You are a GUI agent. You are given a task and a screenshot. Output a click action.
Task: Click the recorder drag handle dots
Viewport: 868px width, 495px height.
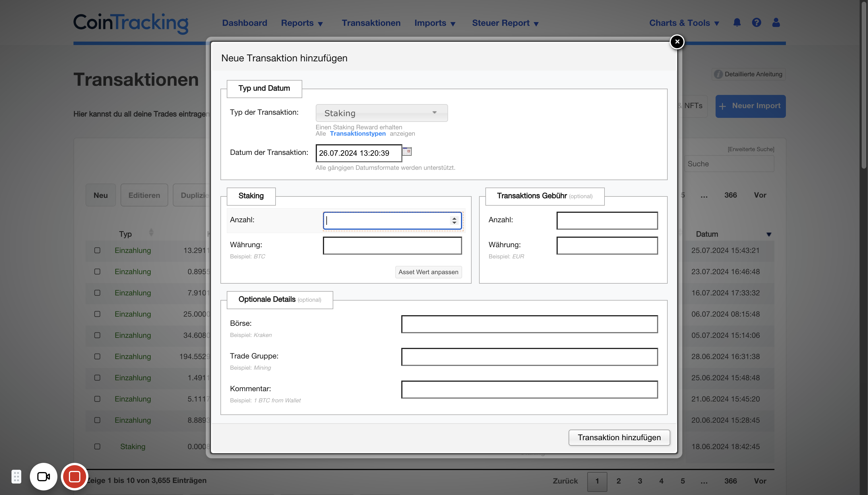pos(16,477)
